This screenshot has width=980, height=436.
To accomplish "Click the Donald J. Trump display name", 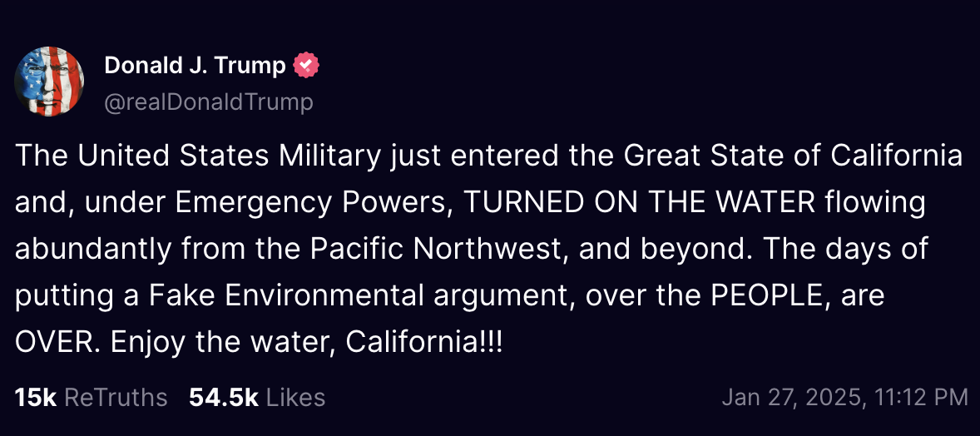I will [x=196, y=66].
